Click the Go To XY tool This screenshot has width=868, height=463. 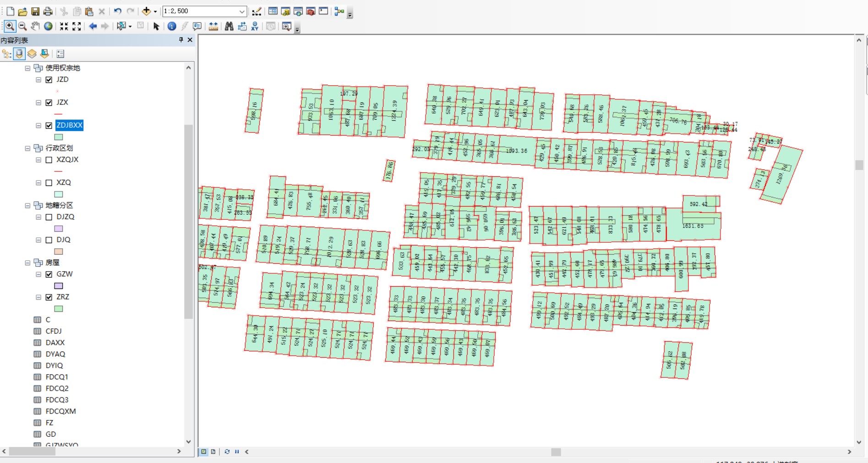pyautogui.click(x=255, y=26)
